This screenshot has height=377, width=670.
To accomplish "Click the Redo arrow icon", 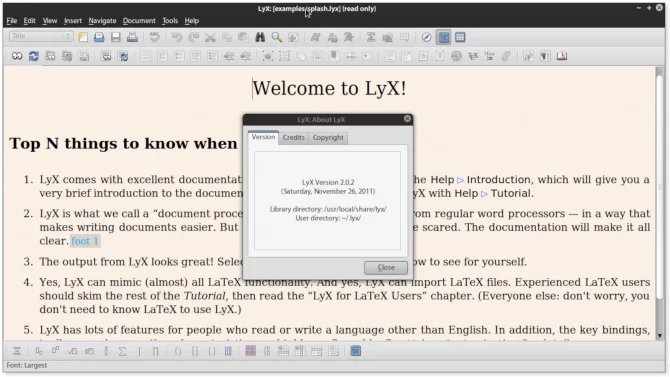I will [194, 37].
